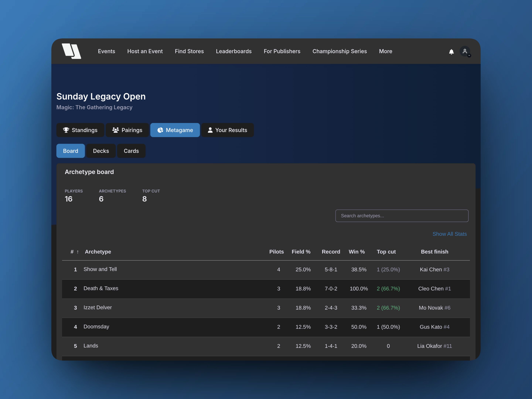Screen dimensions: 532x399
Task: Switch to the Cards tab
Action: coord(131,151)
